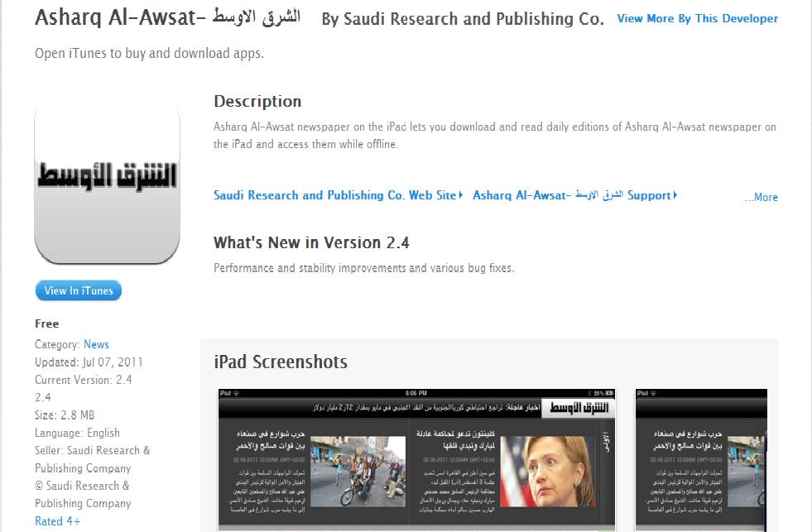Click the 'What's New in Version 2.4' heading
Viewport: 812px width, 532px height.
(311, 242)
